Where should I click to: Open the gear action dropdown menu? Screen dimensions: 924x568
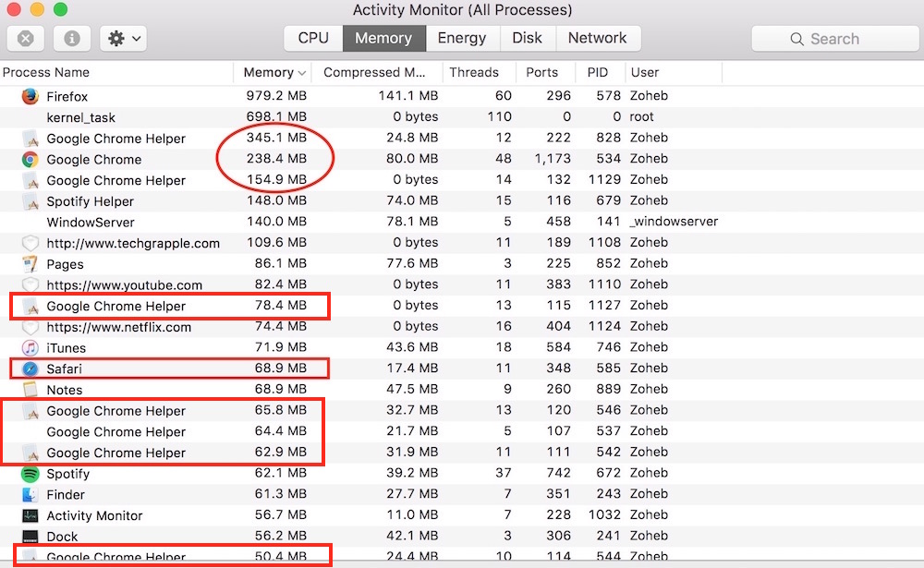pos(125,39)
